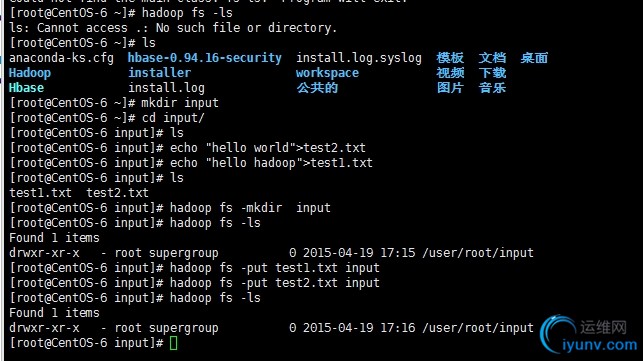The width and height of the screenshot is (643, 361).
Task: Click the 音乐 folder name
Action: [492, 88]
